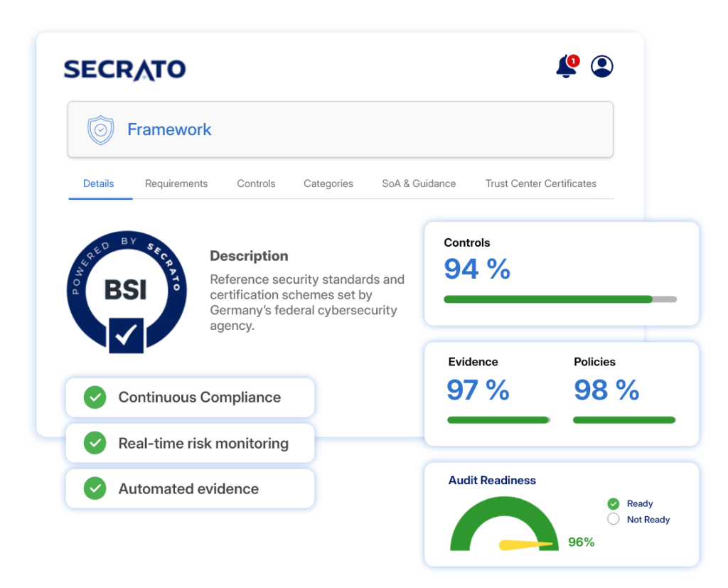Image resolution: width=728 pixels, height=588 pixels.
Task: Click the Audit Readiness heading
Action: (x=492, y=480)
